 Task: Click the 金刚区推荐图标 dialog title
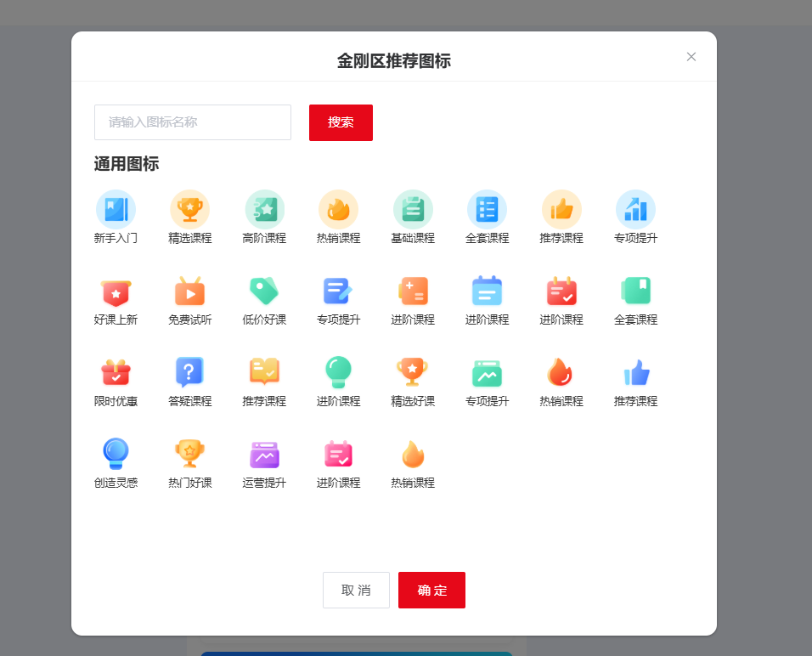pyautogui.click(x=394, y=61)
